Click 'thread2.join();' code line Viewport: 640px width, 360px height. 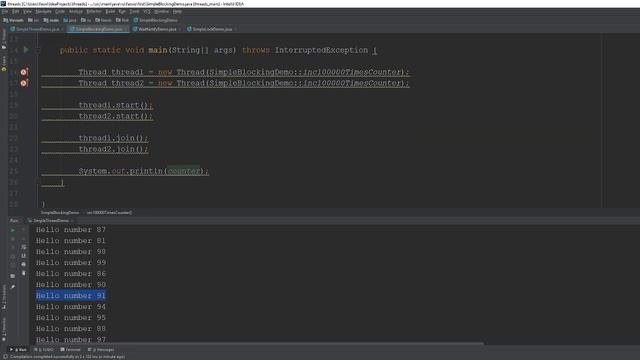click(113, 149)
